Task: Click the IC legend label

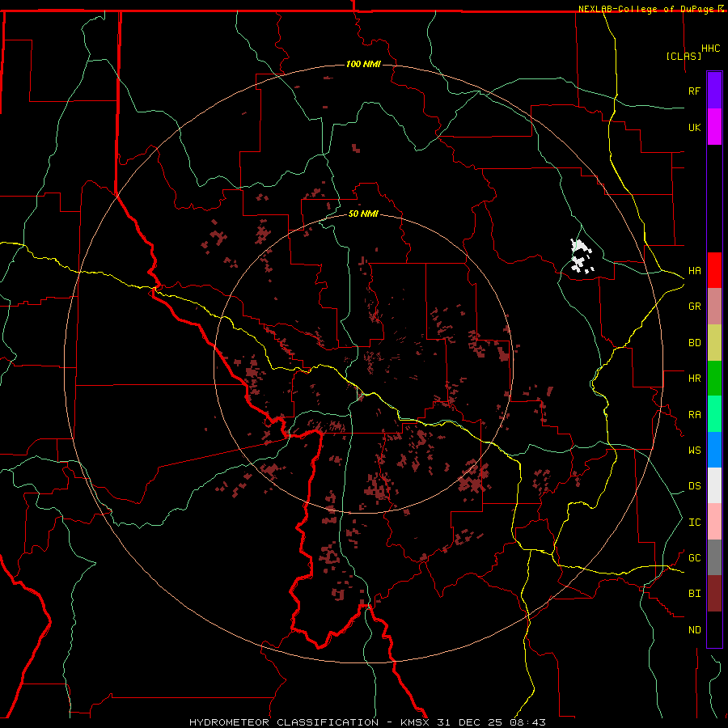Action: click(694, 523)
